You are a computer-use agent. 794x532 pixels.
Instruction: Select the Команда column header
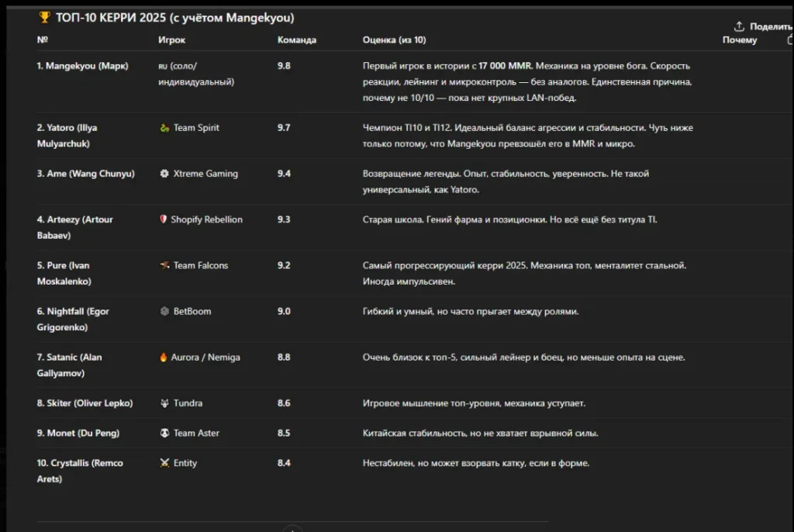coord(296,40)
